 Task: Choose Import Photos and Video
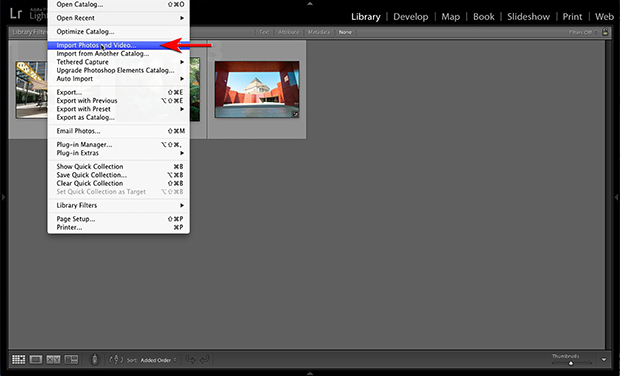pos(119,45)
